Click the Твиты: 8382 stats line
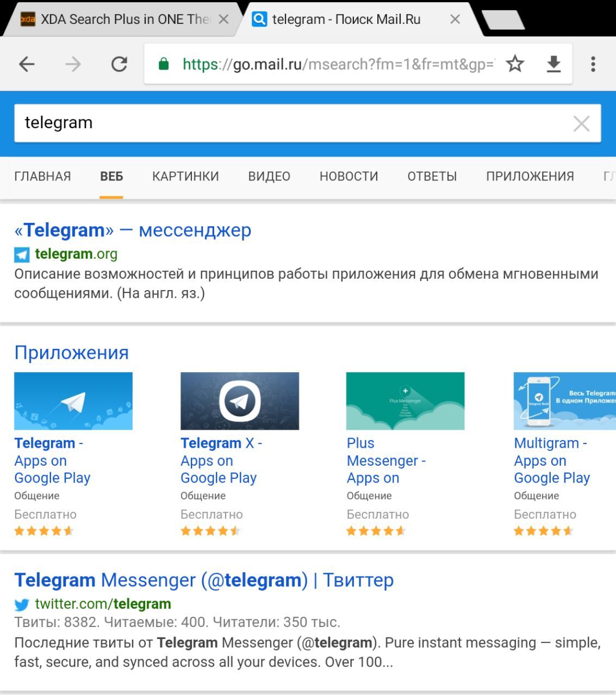616x695 pixels. [177, 622]
